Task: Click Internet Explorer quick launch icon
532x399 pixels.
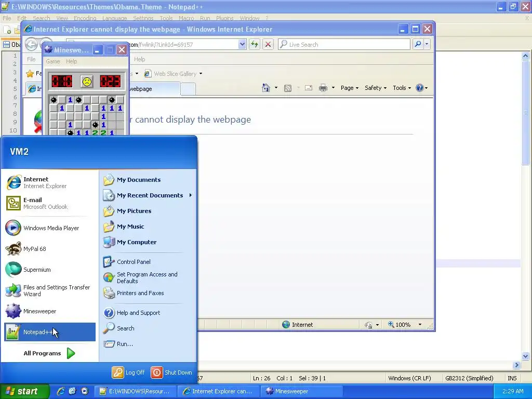Action: click(61, 391)
